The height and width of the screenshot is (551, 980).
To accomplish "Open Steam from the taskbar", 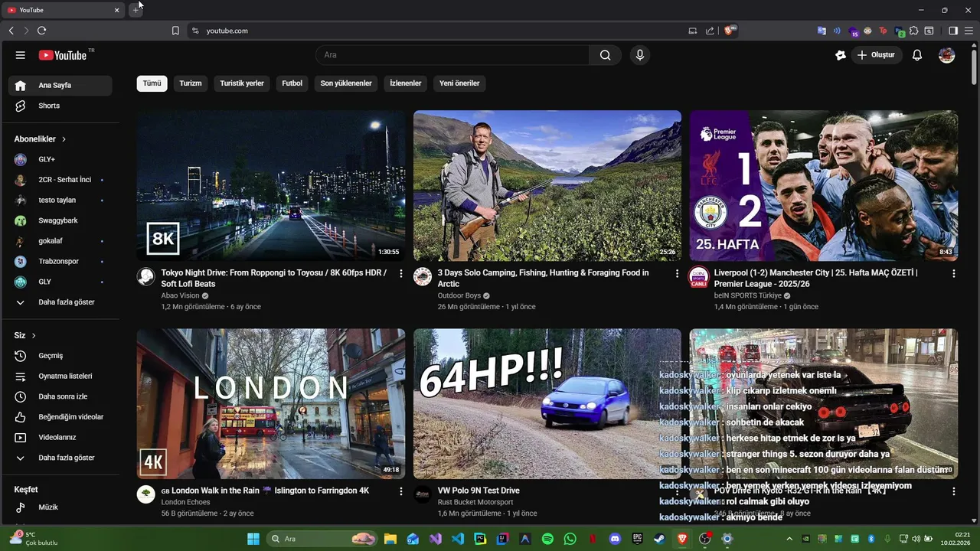I will coord(659,539).
